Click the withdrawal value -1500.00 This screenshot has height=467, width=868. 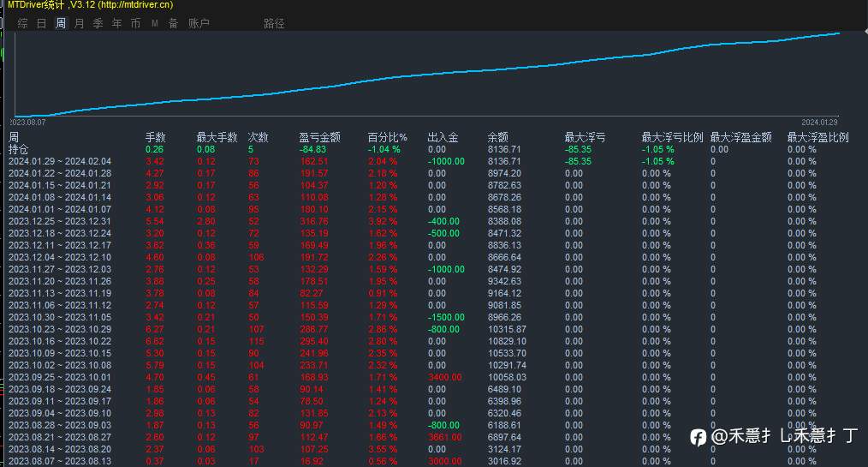click(x=446, y=317)
